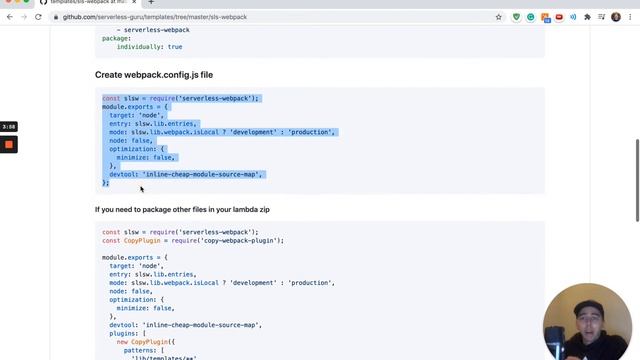Stop recording with the orange square button
This screenshot has width=640, height=360.
[9, 144]
